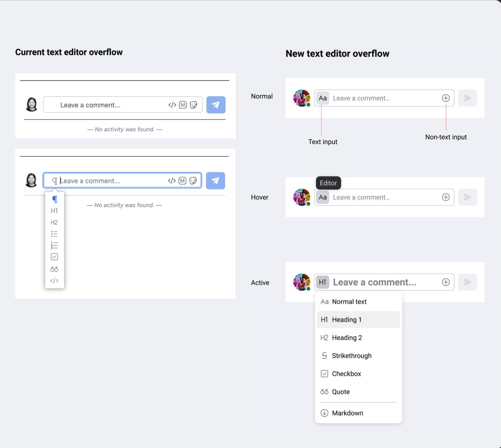Select the numbered list icon in the format popup
Viewport: 501px width, 448px height.
tap(54, 245)
